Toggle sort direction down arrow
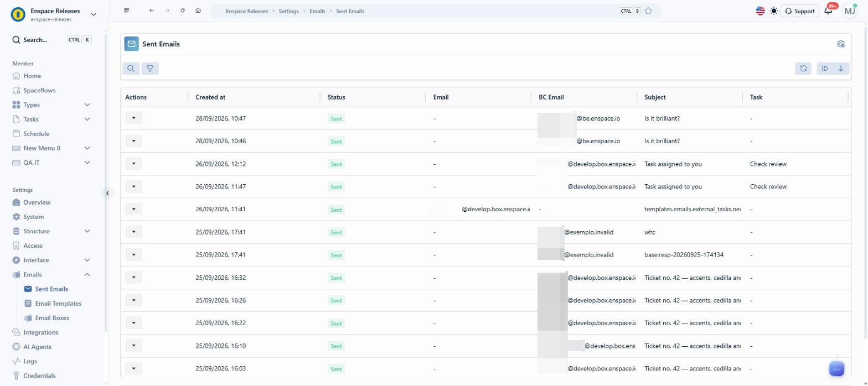 click(x=841, y=69)
